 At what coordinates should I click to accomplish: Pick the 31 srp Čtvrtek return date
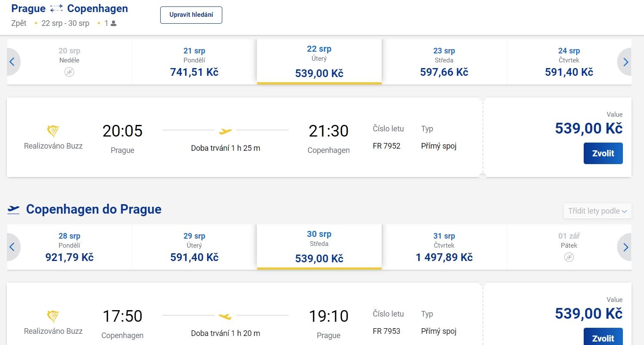click(444, 247)
